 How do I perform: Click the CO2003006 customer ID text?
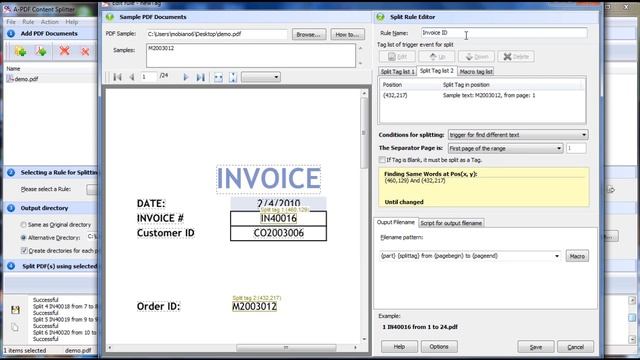tap(278, 233)
